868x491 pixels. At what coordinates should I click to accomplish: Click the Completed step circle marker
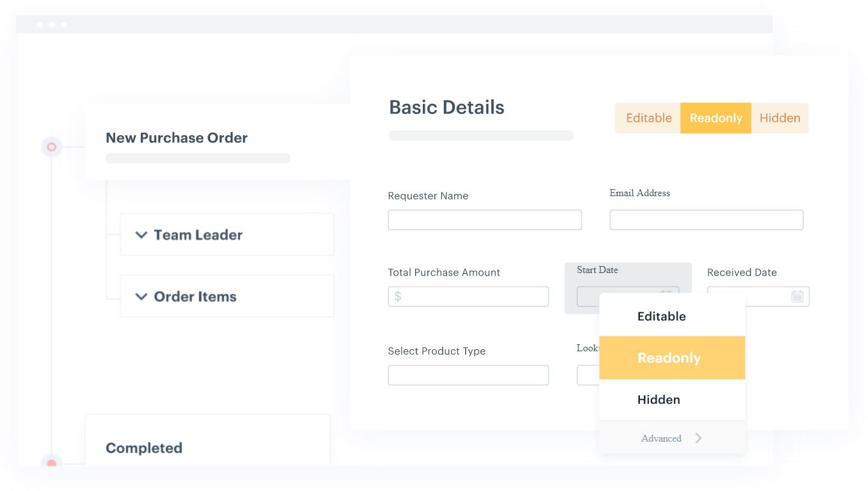tap(51, 462)
